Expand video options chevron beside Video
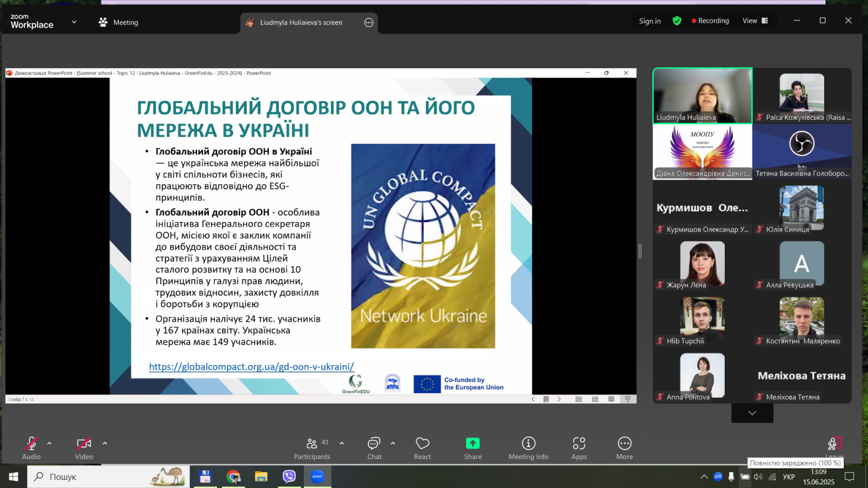This screenshot has height=488, width=868. click(105, 443)
